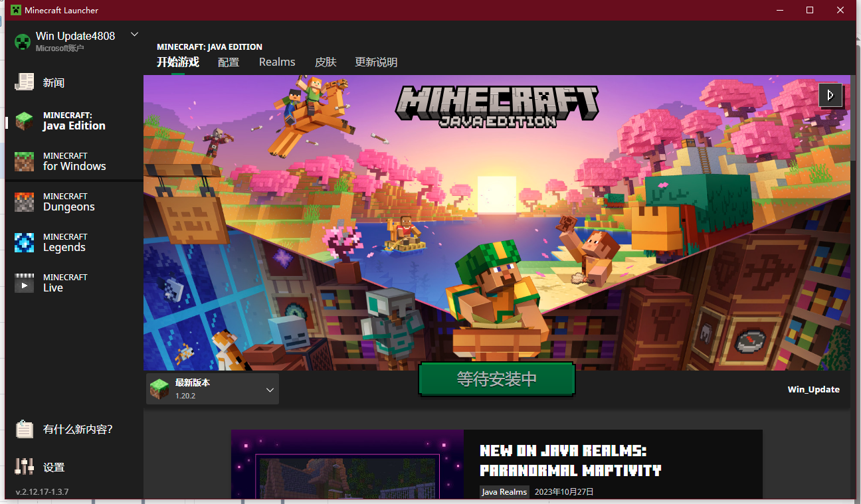Image resolution: width=861 pixels, height=504 pixels.
Task: Open the Minecraft Legends icon
Action: click(x=25, y=242)
